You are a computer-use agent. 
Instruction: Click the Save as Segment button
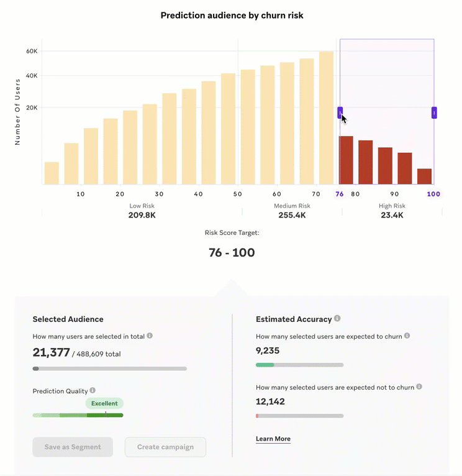(x=73, y=447)
